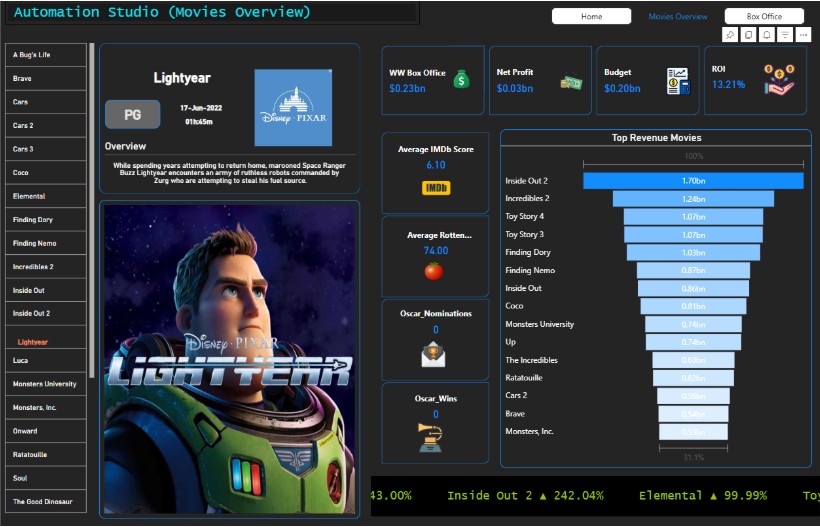Click the cash stack Net Profit icon

[570, 82]
